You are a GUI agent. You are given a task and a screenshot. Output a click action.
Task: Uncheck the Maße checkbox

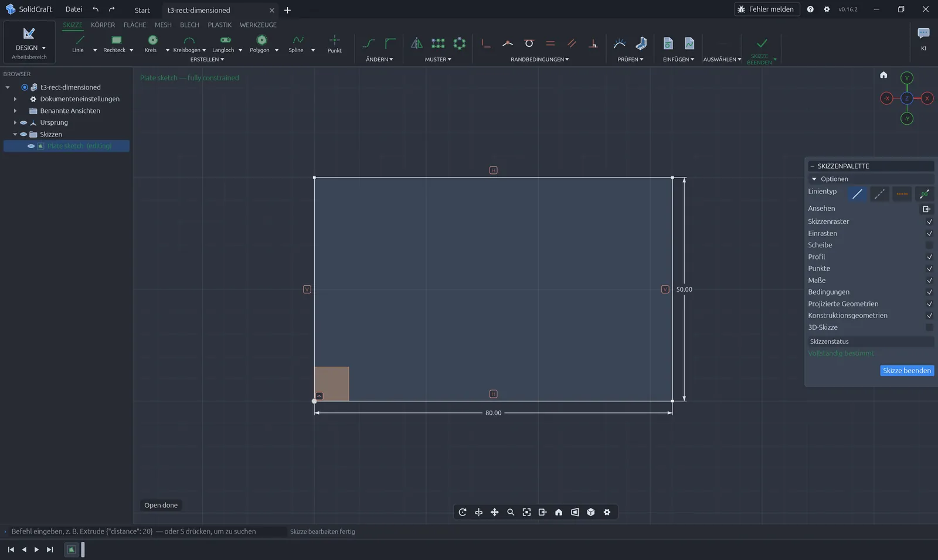929,280
